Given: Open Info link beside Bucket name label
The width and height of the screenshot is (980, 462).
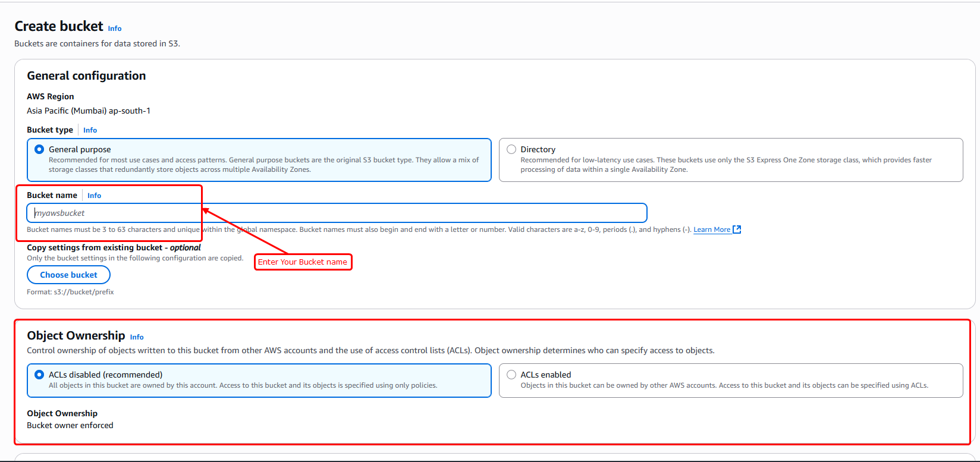Looking at the screenshot, I should [x=94, y=196].
